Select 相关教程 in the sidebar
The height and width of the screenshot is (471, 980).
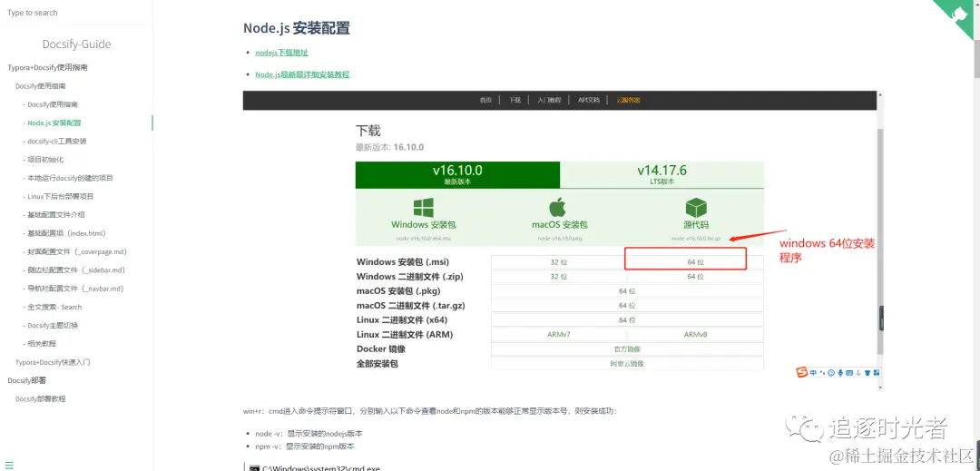coord(43,344)
